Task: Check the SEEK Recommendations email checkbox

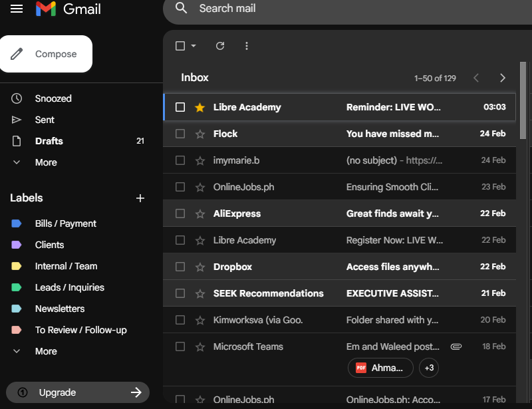Action: coord(180,293)
